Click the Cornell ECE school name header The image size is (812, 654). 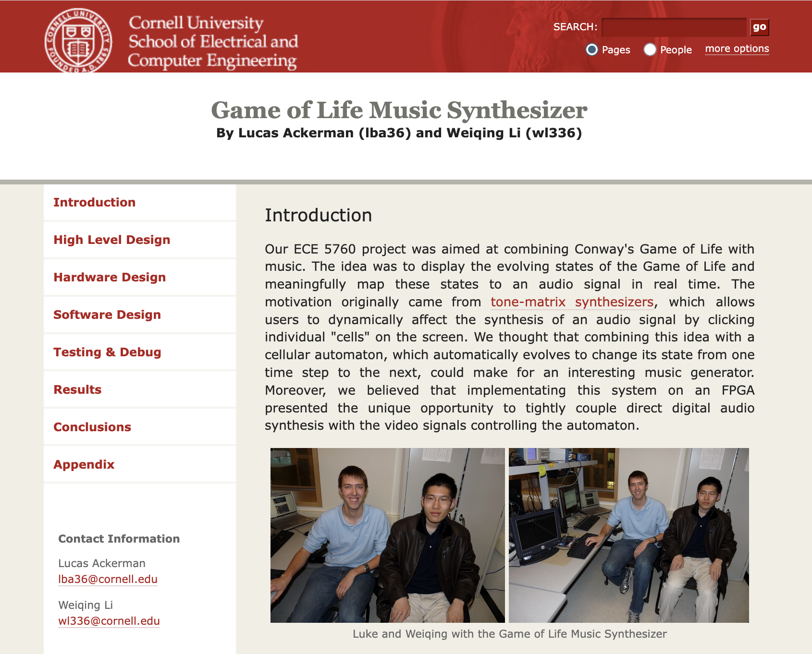click(x=213, y=42)
